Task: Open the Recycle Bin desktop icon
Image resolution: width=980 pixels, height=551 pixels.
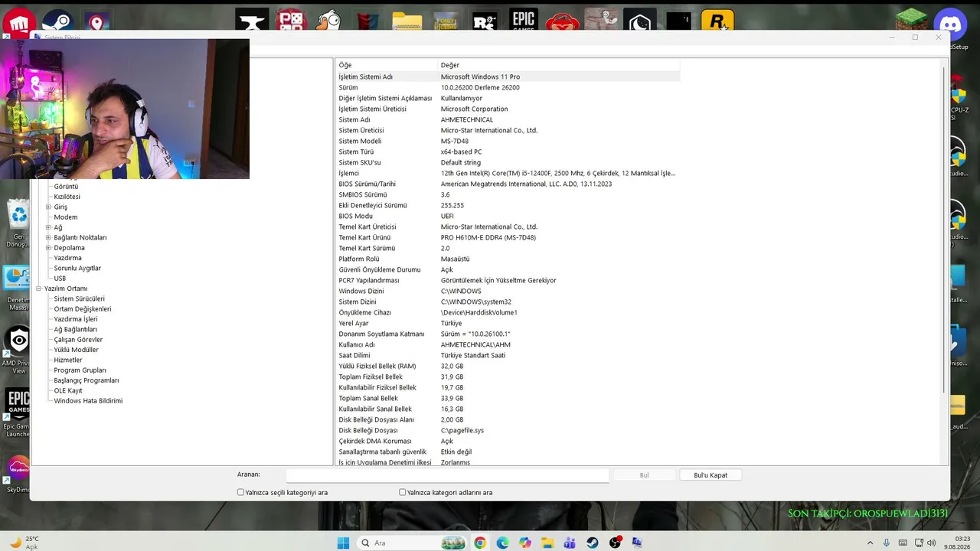Action: pos(18,223)
